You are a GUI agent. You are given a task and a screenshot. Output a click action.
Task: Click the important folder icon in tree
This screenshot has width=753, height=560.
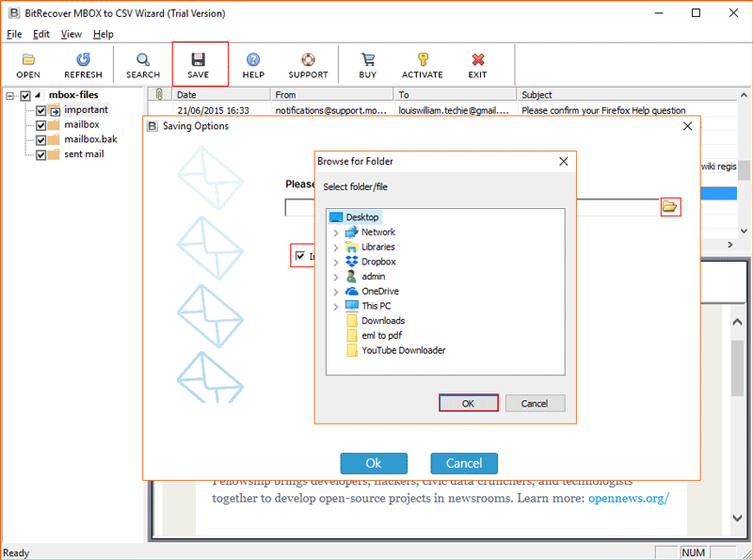pos(55,110)
